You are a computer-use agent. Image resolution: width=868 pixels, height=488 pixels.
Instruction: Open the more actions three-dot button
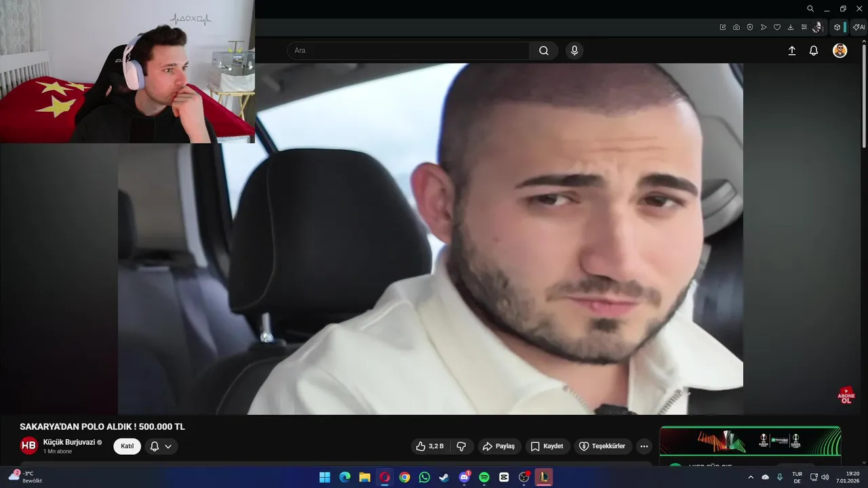point(644,446)
